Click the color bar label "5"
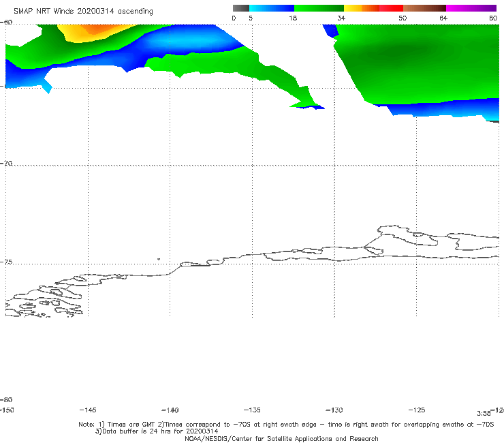The height and width of the screenshot is (443, 504). [251, 18]
